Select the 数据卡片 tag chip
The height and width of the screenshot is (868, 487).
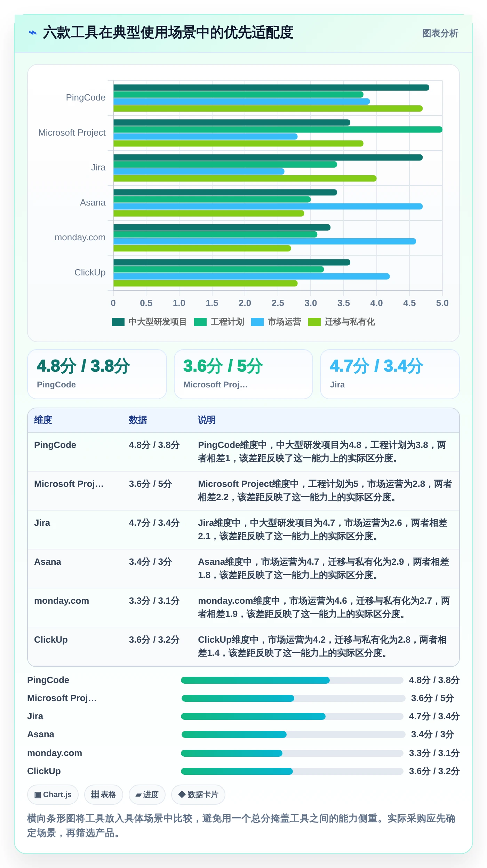coord(198,795)
